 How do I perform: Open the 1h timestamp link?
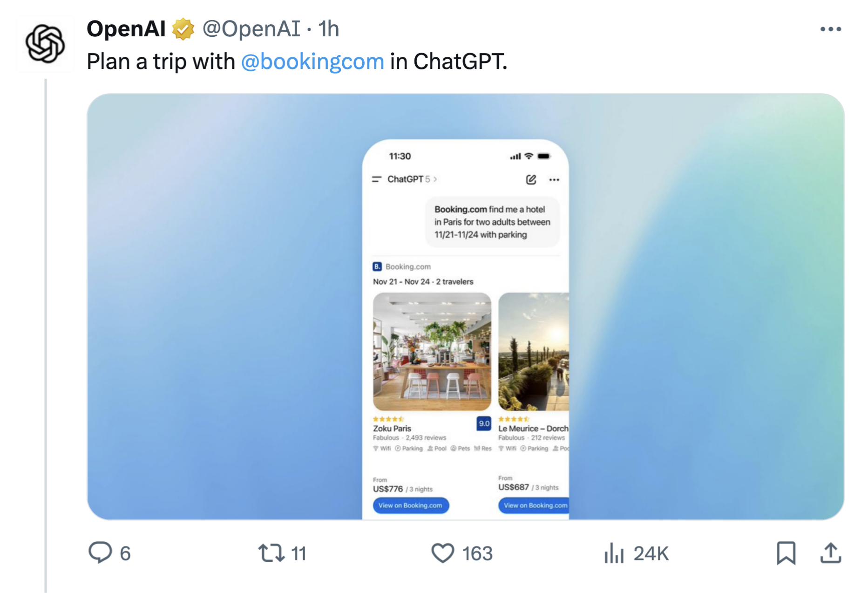[329, 29]
